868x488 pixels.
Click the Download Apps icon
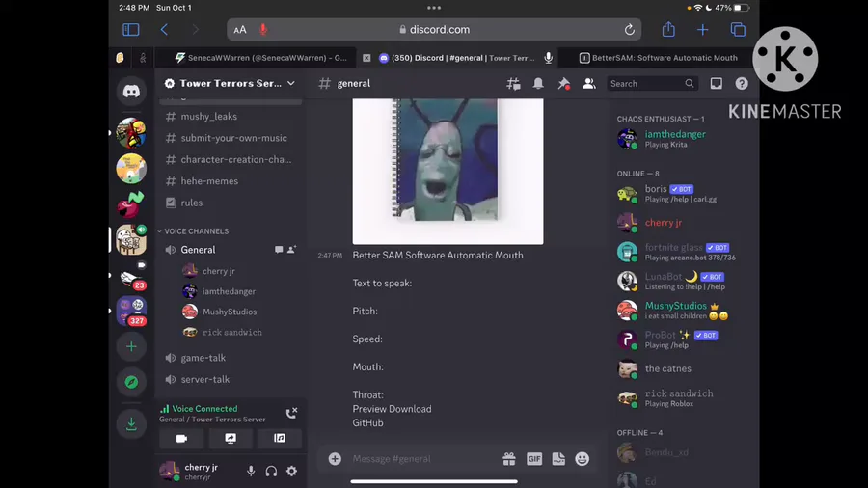[131, 423]
